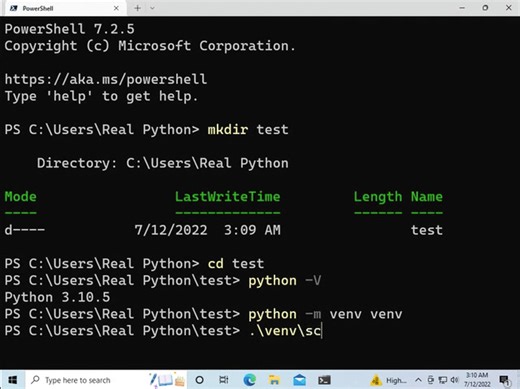The width and height of the screenshot is (520, 389).
Task: Open the Windows Start menu
Action: (x=12, y=380)
